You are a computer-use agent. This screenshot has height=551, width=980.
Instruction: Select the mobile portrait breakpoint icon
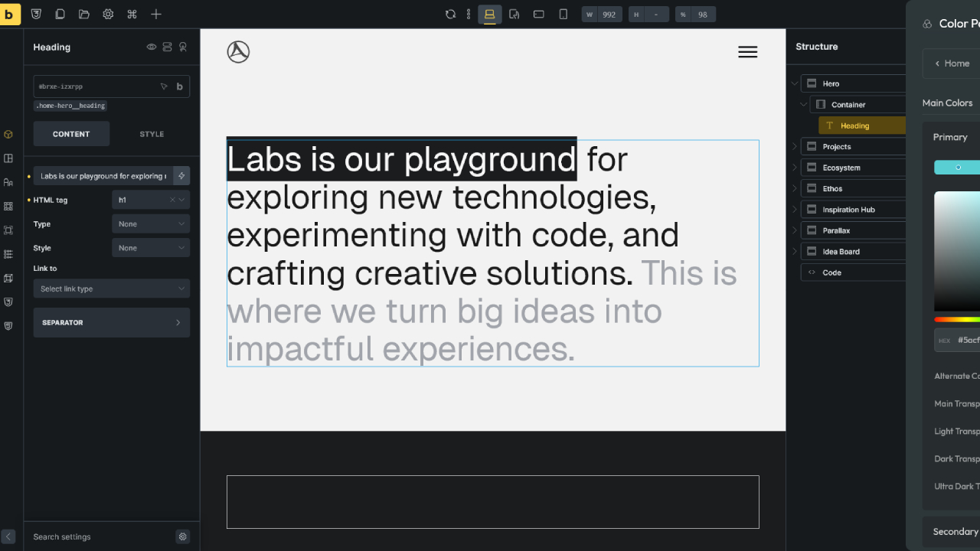[x=563, y=14]
